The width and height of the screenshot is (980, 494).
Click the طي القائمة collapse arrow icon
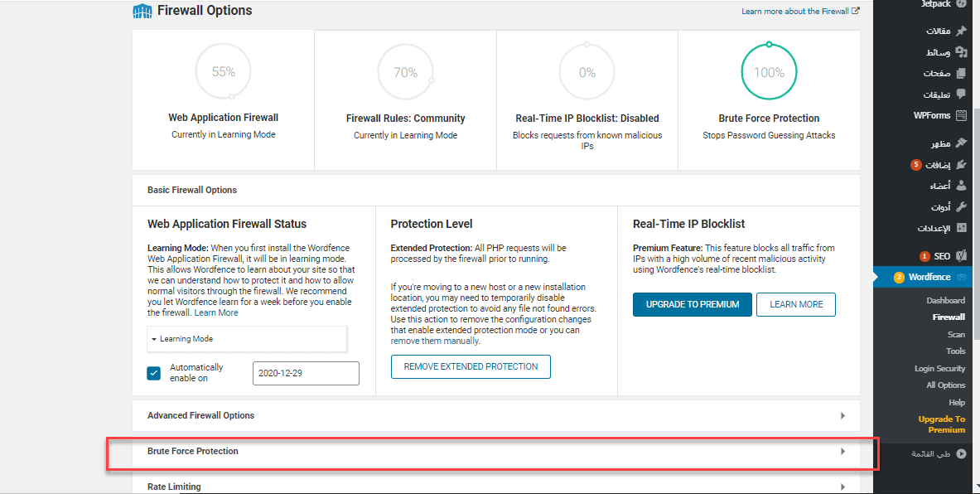click(961, 454)
